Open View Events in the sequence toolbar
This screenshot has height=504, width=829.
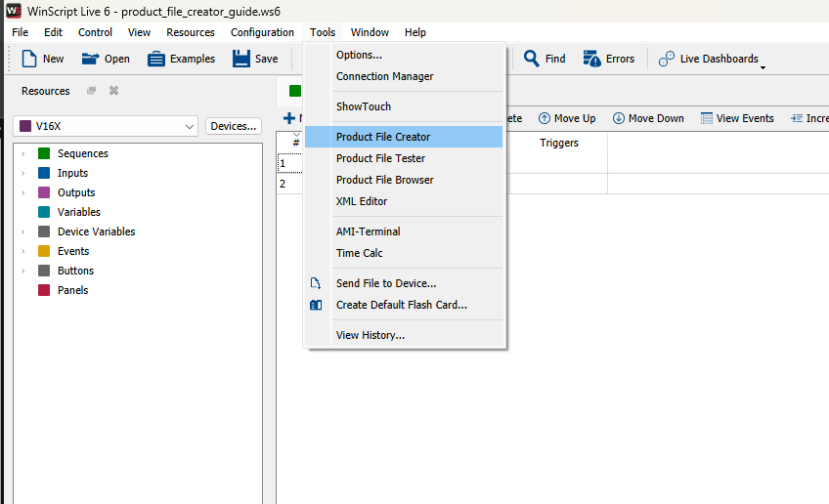tap(707, 118)
